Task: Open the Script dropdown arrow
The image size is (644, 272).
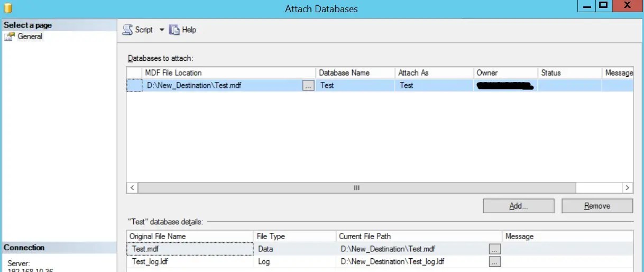Action: (162, 30)
